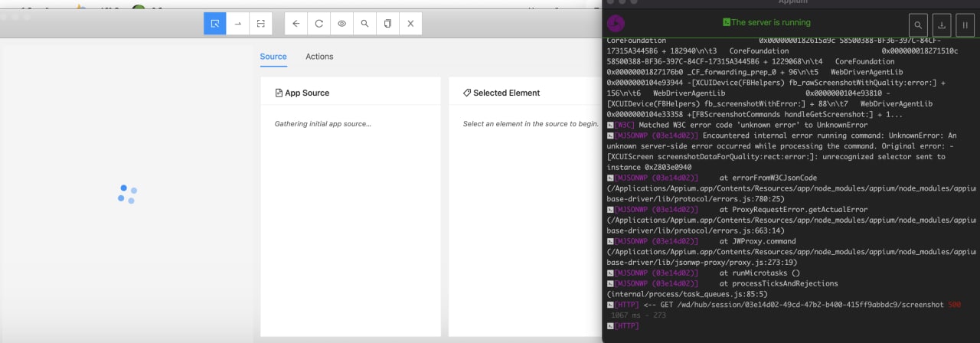Pause the Appium server with pause button
980x343 pixels.
pos(965,25)
